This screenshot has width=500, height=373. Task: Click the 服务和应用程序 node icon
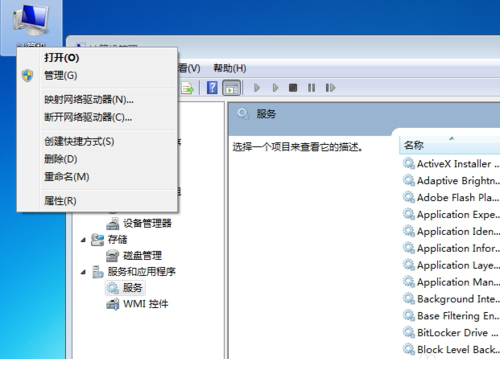pyautogui.click(x=97, y=272)
